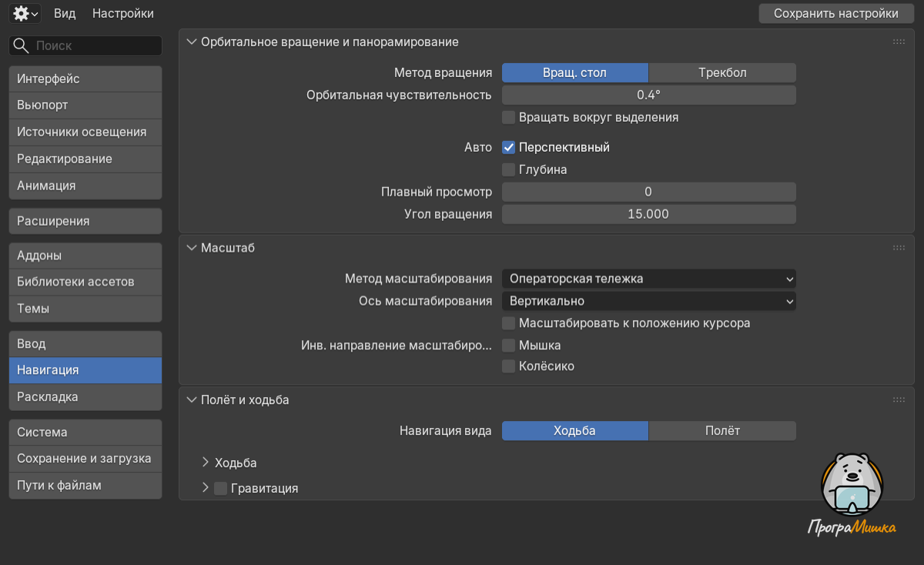Open Ввод section
This screenshot has height=565, width=924.
[85, 343]
